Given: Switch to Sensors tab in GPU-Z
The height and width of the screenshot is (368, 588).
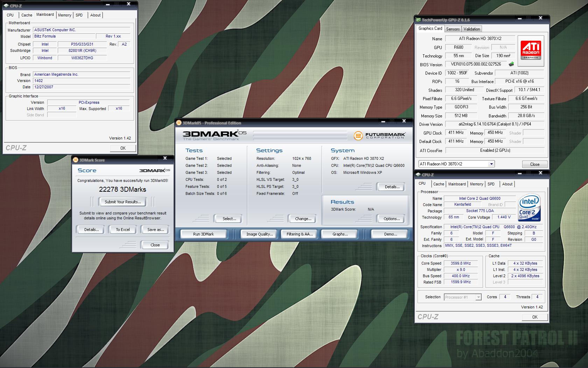Looking at the screenshot, I should (x=453, y=29).
